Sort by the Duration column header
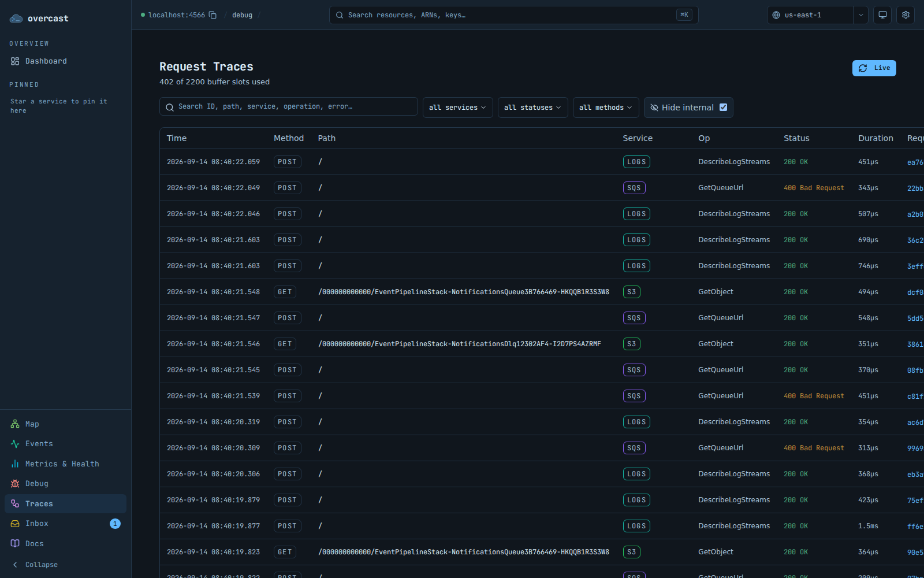924x578 pixels. coord(875,138)
